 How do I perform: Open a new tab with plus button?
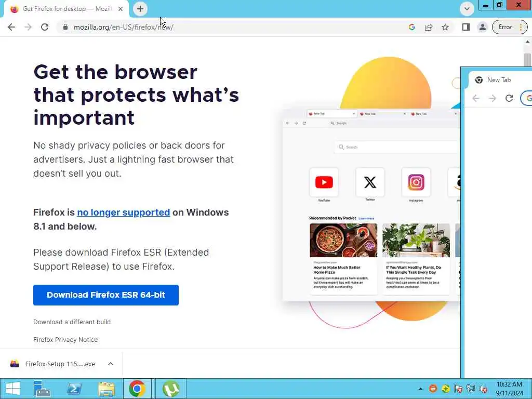[x=140, y=9]
